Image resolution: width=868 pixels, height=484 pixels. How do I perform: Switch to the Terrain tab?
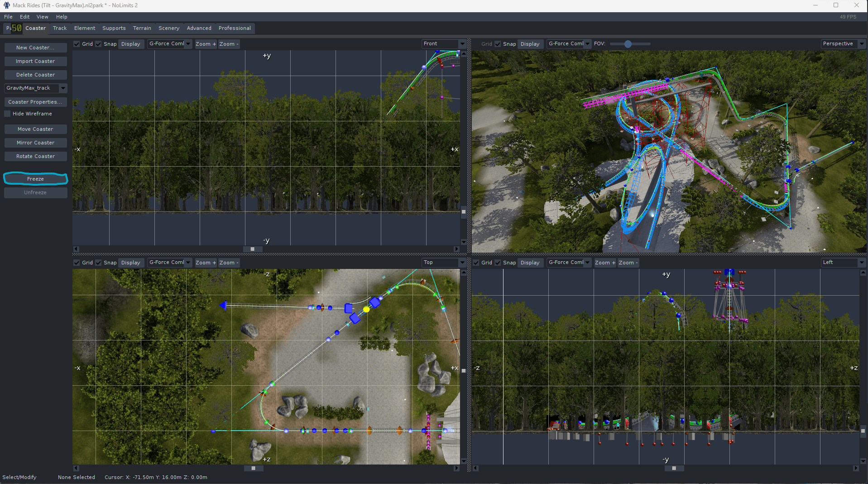pyautogui.click(x=142, y=28)
